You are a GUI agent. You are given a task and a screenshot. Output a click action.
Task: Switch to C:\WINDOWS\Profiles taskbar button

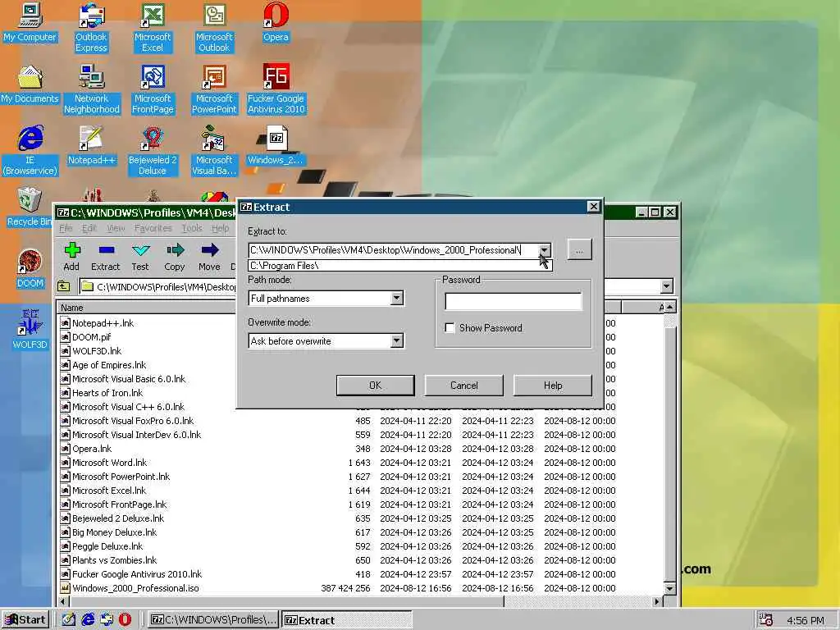[x=214, y=620]
